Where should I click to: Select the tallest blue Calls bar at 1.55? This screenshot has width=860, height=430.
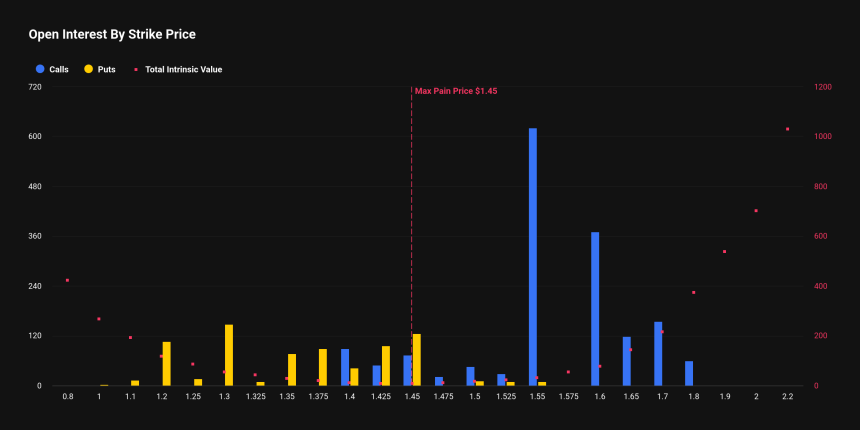533,257
